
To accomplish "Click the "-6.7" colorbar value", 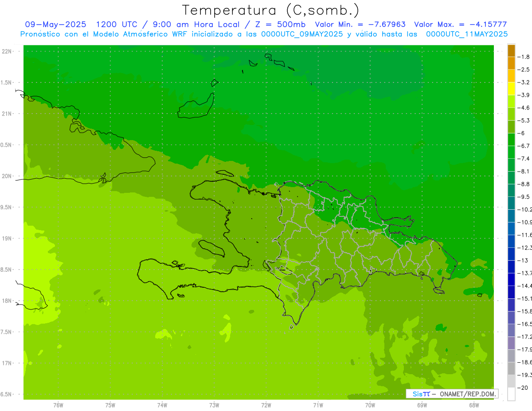I will coord(524,146).
